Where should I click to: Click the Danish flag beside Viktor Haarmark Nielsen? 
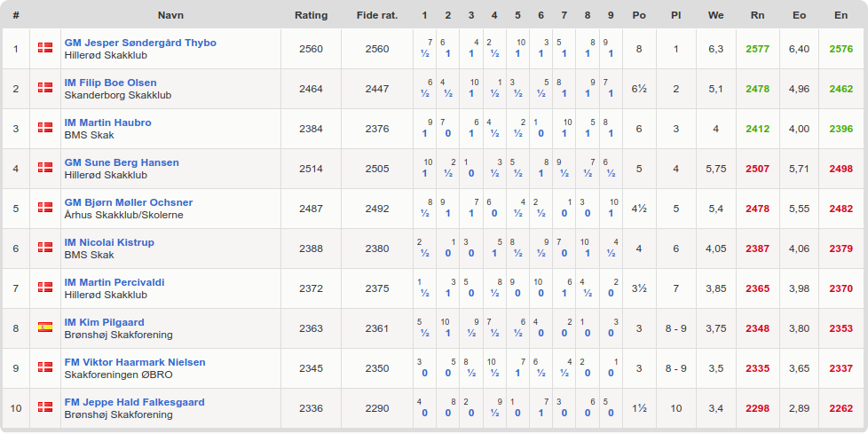pyautogui.click(x=45, y=367)
